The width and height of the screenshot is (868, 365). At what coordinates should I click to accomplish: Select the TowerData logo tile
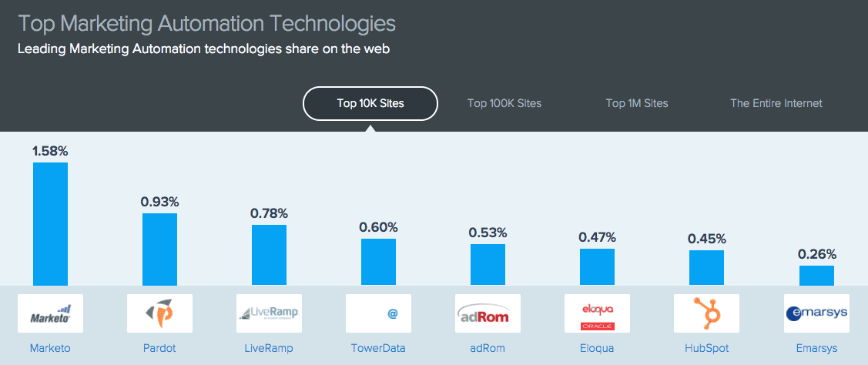tap(378, 313)
